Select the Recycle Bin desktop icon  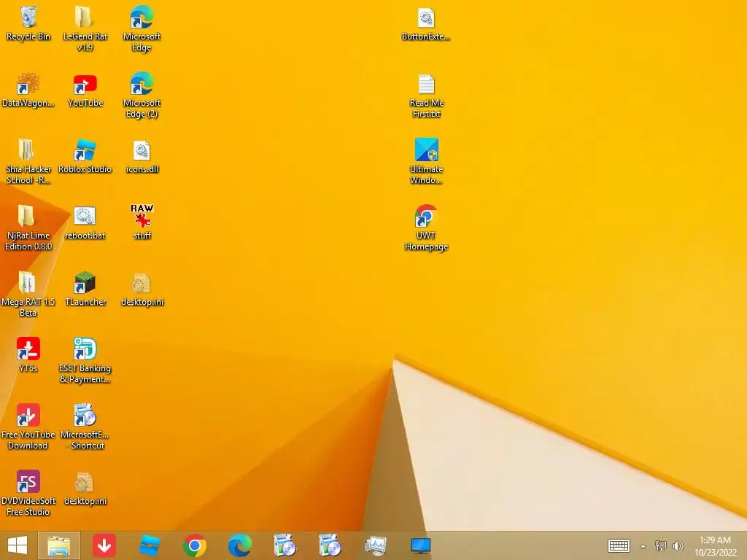coord(28,24)
